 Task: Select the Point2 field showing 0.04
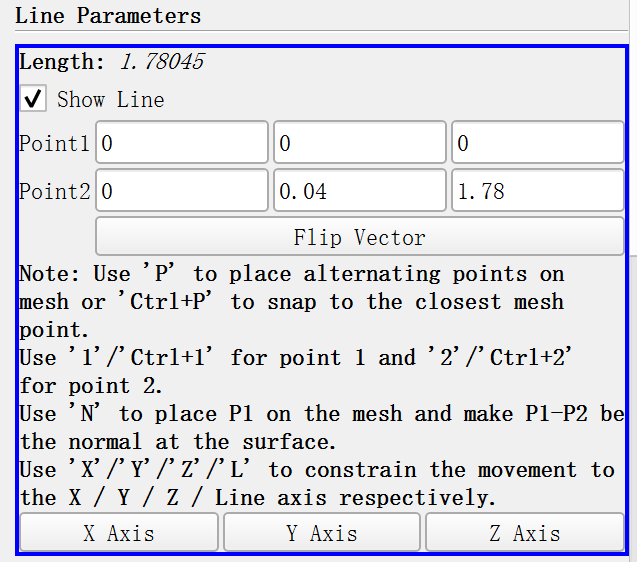coord(359,191)
